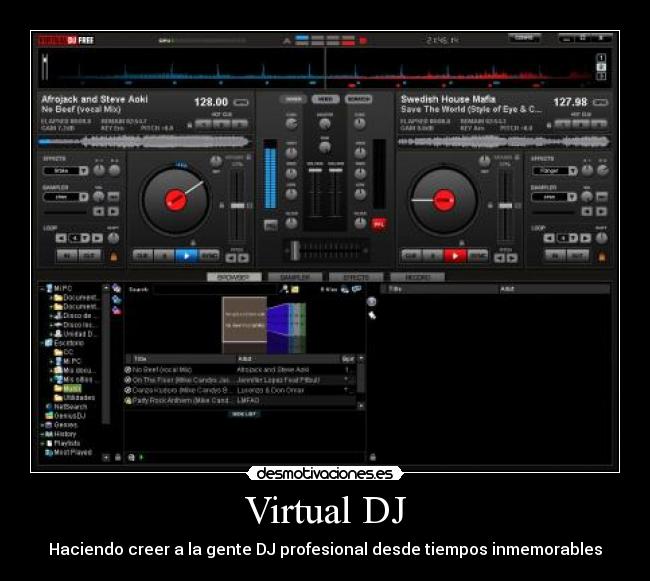Screen dimensions: 650x581
Task: Play the left deck sampler forward arrow
Action: tap(113, 212)
